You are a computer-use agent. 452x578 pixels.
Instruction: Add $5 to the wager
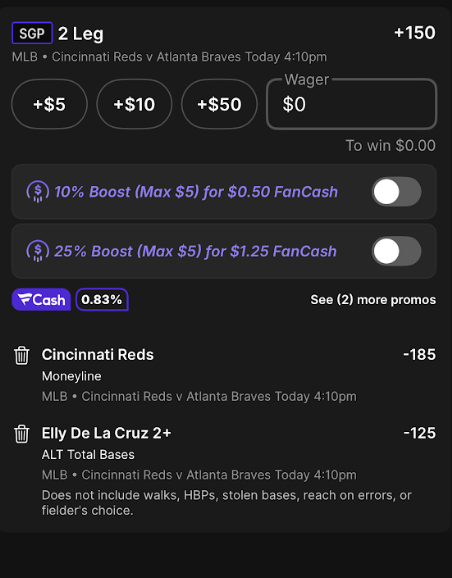click(x=49, y=104)
